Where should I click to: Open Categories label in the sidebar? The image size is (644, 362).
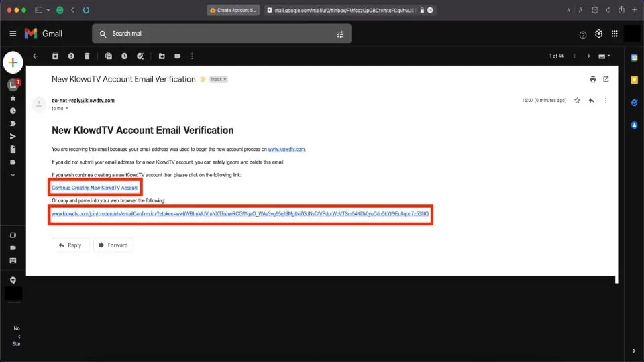point(13,162)
